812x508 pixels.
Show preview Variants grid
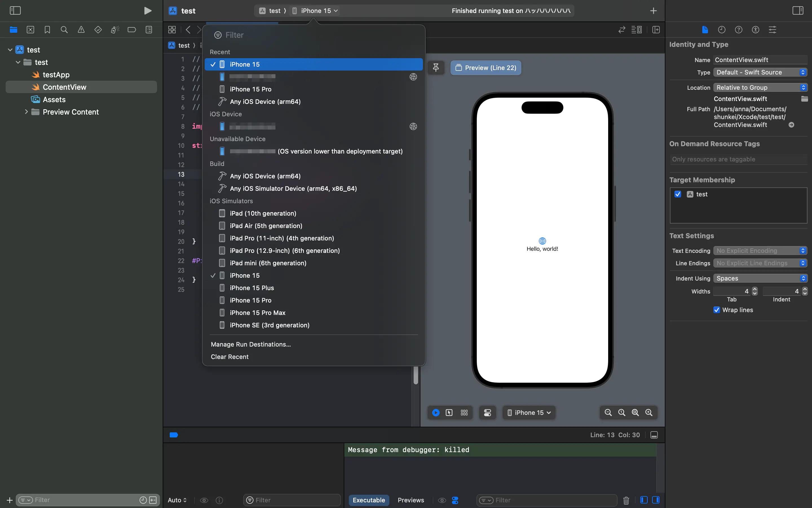[x=464, y=413]
